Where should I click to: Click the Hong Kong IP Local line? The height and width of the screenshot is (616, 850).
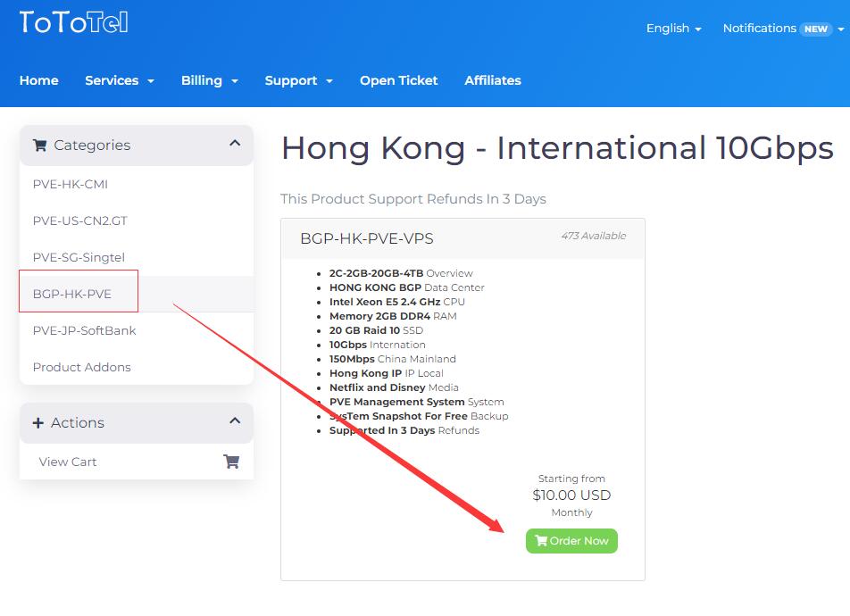(x=387, y=373)
